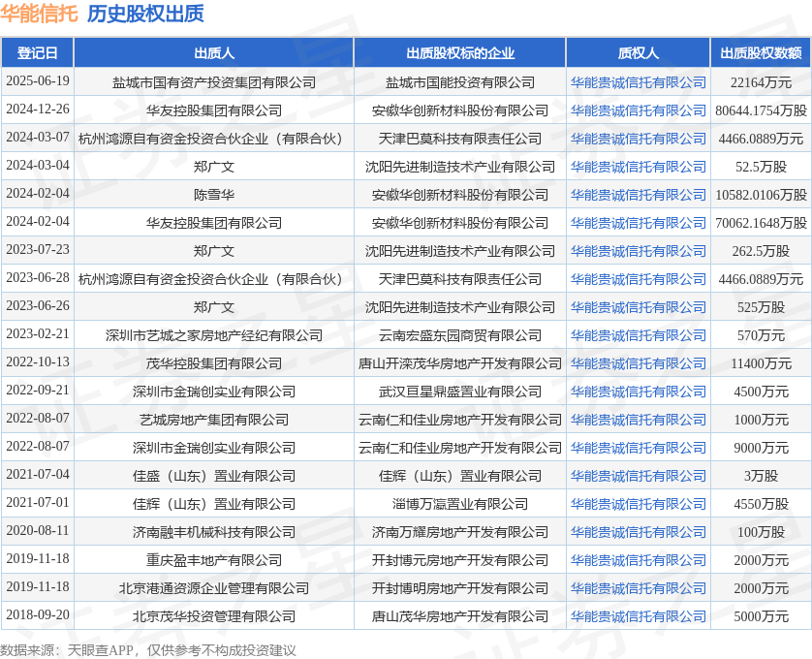The height and width of the screenshot is (659, 812).
Task: Click the 出质股权数额 column header
Action: [761, 53]
